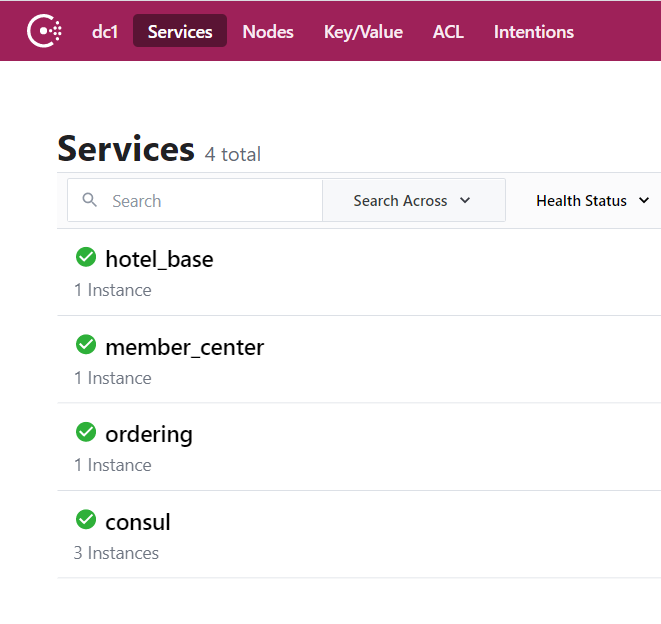Click the search magnifier icon
Viewport: 661px width, 624px height.
click(x=89, y=199)
